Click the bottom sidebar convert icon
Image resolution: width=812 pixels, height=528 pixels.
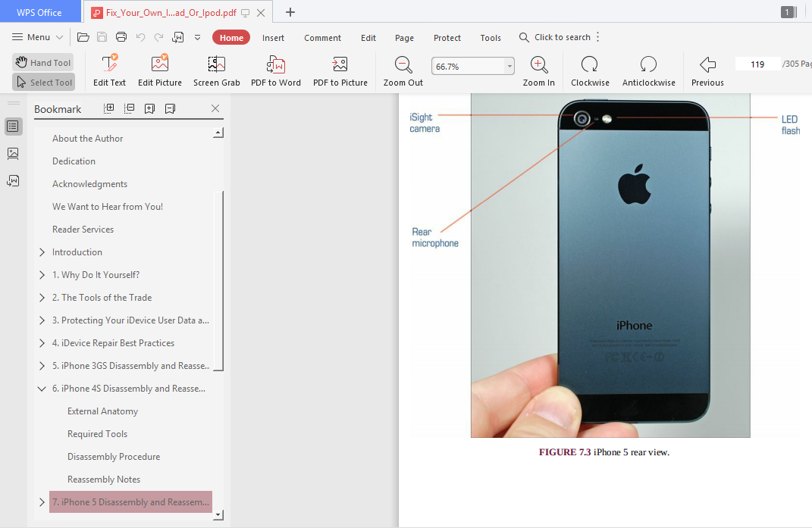click(13, 180)
